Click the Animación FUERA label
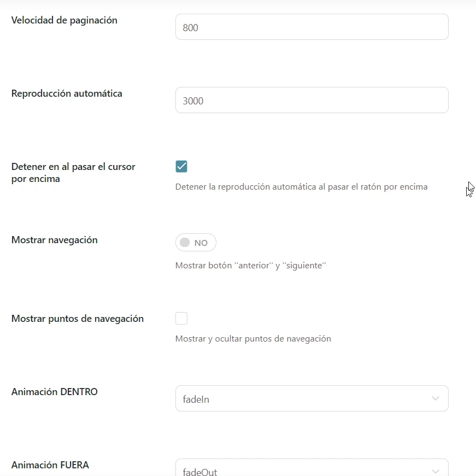476x476 pixels. (x=50, y=465)
